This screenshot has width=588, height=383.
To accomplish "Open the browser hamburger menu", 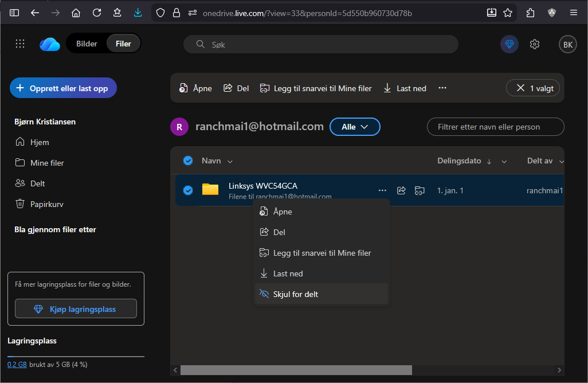I will pyautogui.click(x=573, y=13).
